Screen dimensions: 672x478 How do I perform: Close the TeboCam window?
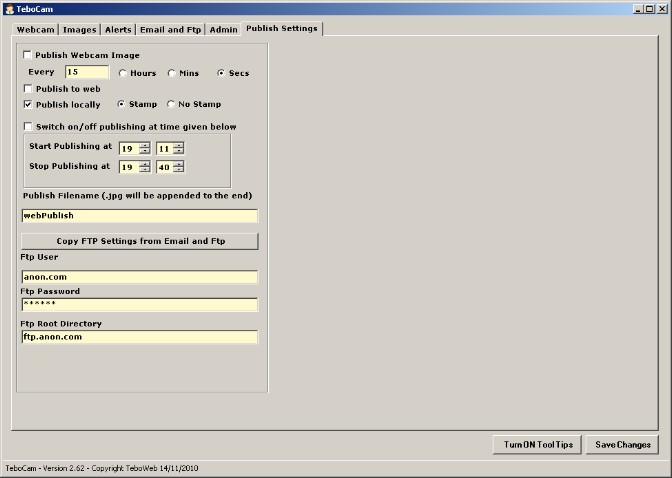(662, 9)
